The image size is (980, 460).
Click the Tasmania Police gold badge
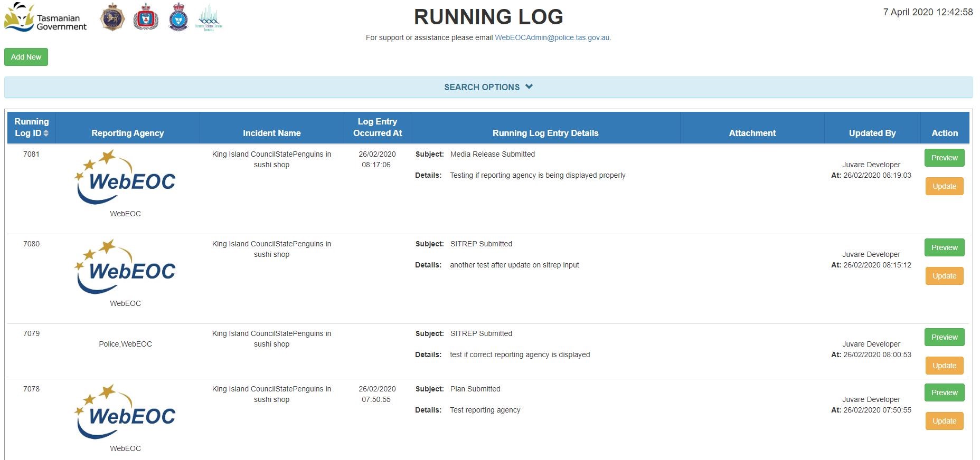point(112,17)
